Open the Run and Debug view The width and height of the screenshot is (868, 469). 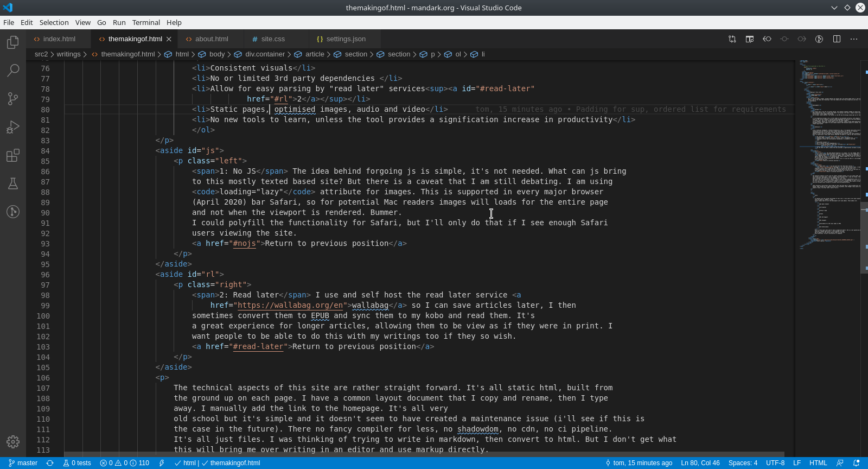(13, 127)
